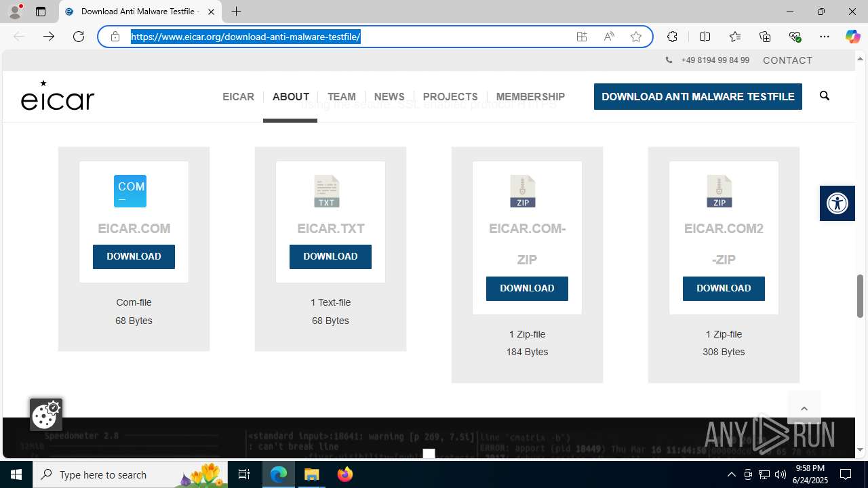
Task: Click scrollbar down arrow
Action: point(861,449)
